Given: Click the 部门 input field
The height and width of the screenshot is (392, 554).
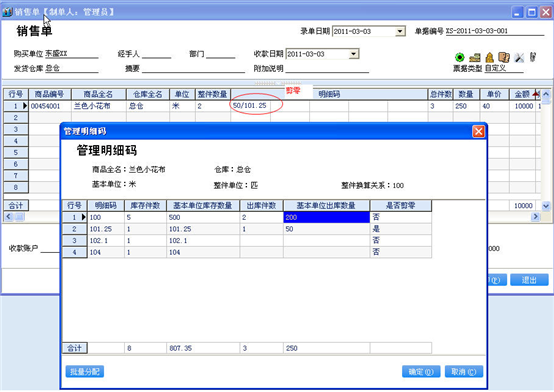Looking at the screenshot, I should 221,54.
